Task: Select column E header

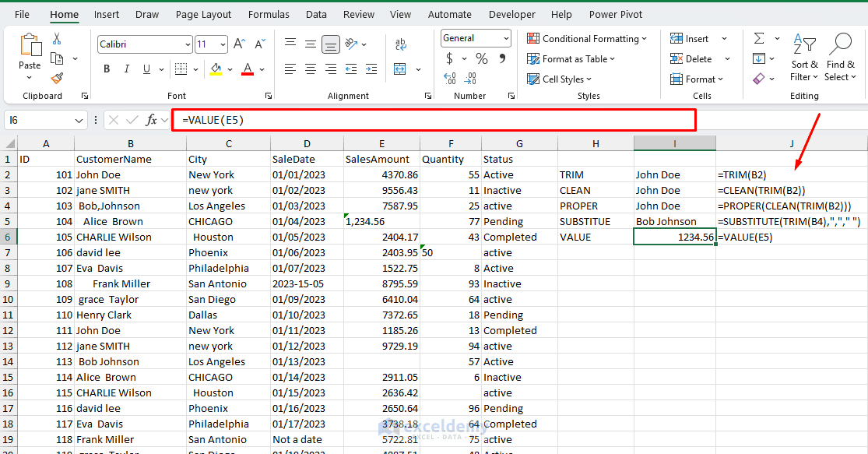Action: (x=381, y=143)
